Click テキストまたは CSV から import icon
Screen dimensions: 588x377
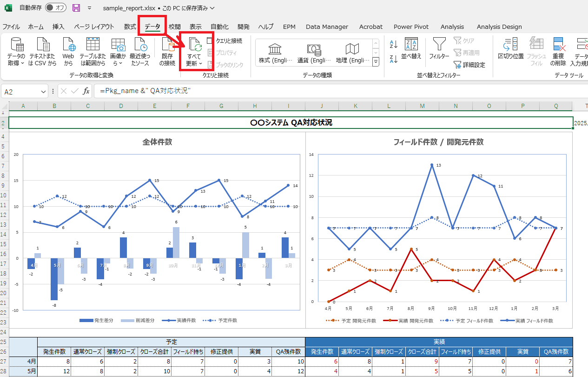[x=42, y=51]
